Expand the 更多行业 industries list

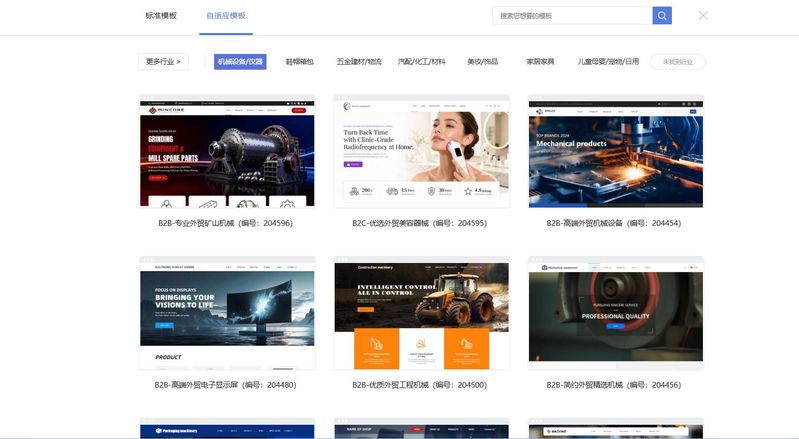pyautogui.click(x=163, y=62)
